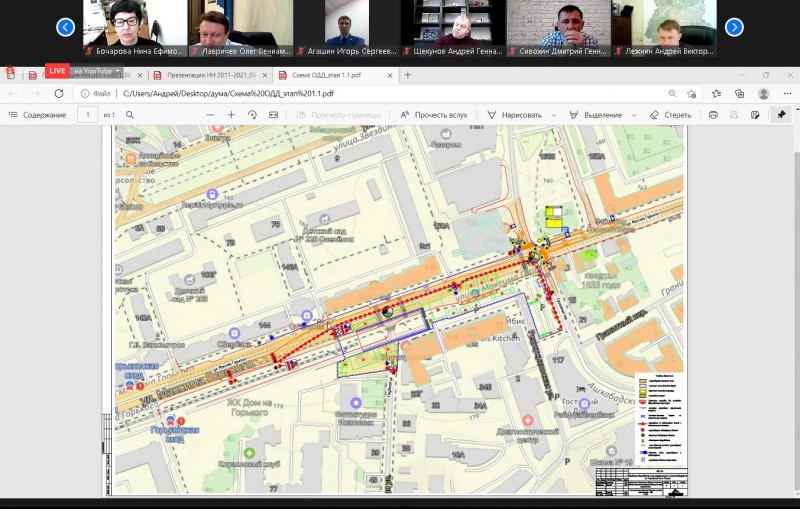This screenshot has width=800, height=509.
Task: Click the PDF page number field
Action: [x=89, y=115]
